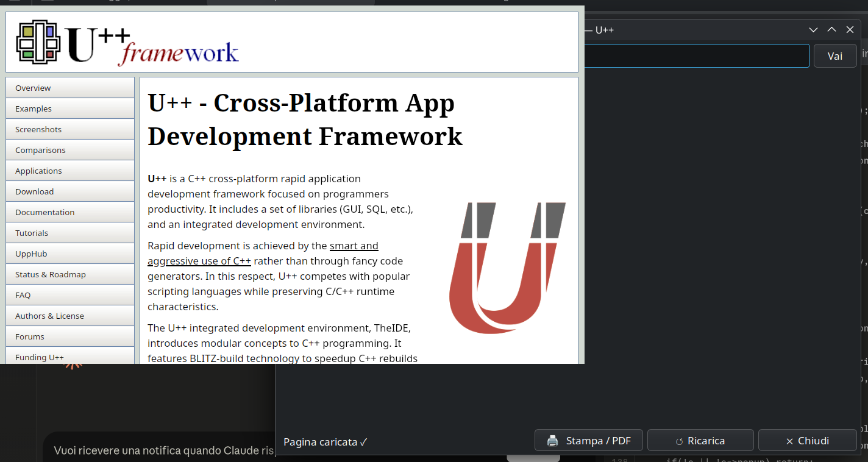Viewport: 868px width, 462px height.
Task: Open the UppHub sidebar entry
Action: 70,254
